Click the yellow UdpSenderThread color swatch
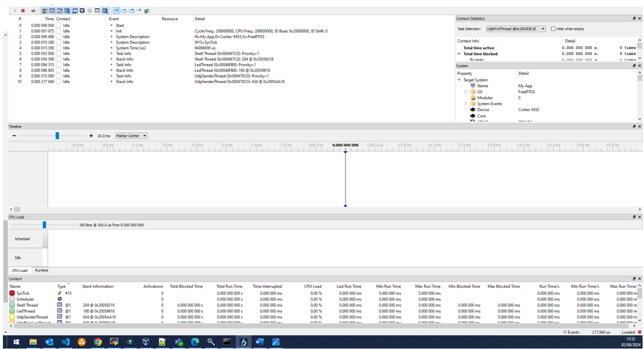This screenshot has width=644, height=349. pyautogui.click(x=12, y=317)
